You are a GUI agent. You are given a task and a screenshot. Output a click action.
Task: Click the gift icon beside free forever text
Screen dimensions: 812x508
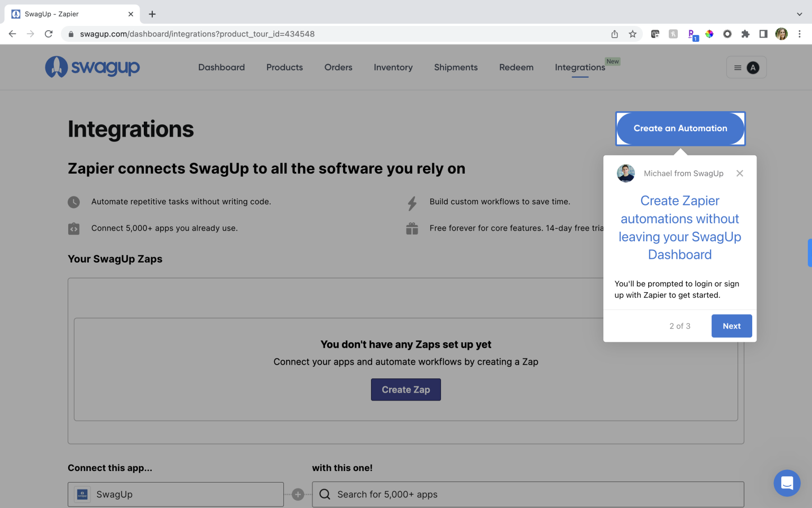coord(412,228)
